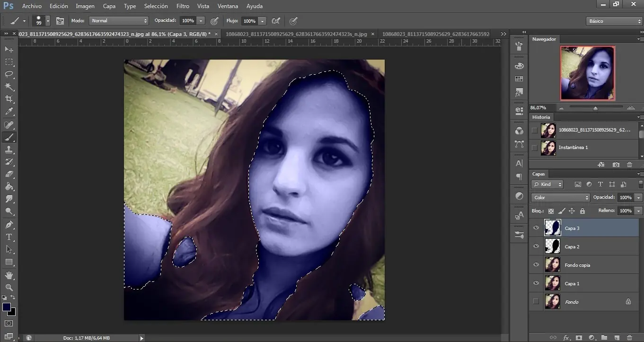
Task: Select the Zoom tool in toolbox
Action: [9, 288]
